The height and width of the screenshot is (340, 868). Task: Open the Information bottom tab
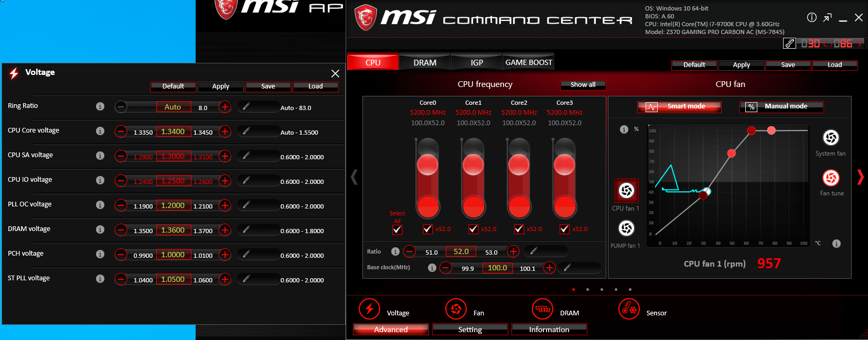pos(549,330)
